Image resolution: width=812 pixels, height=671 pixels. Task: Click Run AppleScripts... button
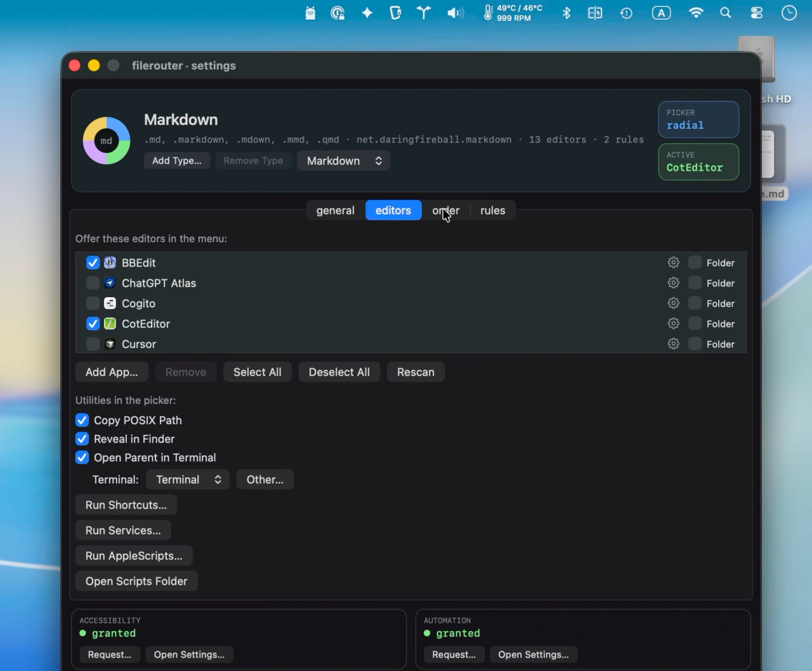134,556
